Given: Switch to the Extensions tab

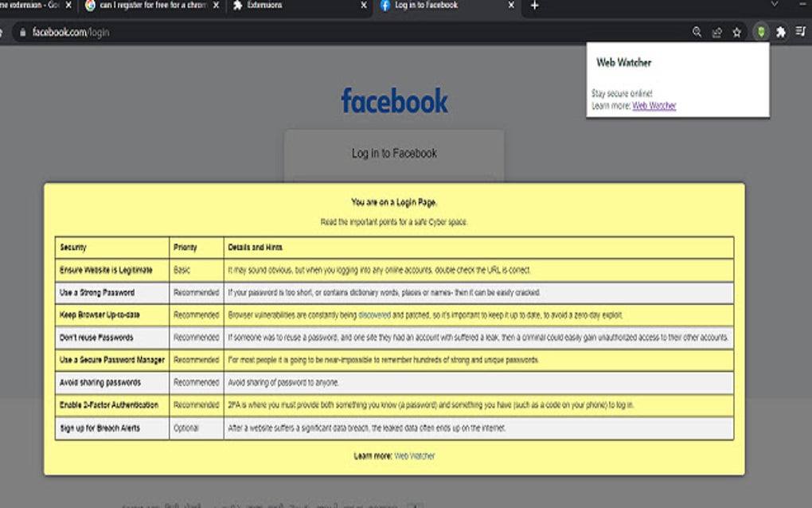Looking at the screenshot, I should click(271, 6).
